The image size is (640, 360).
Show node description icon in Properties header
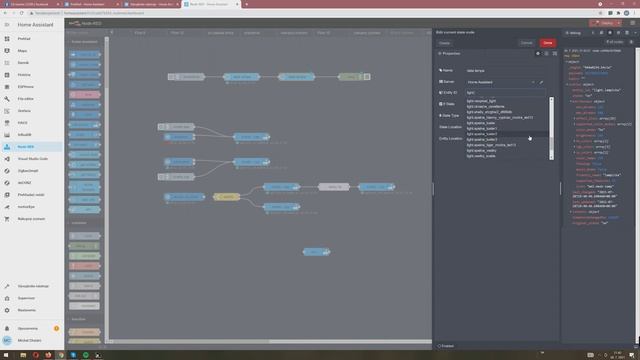pyautogui.click(x=547, y=53)
